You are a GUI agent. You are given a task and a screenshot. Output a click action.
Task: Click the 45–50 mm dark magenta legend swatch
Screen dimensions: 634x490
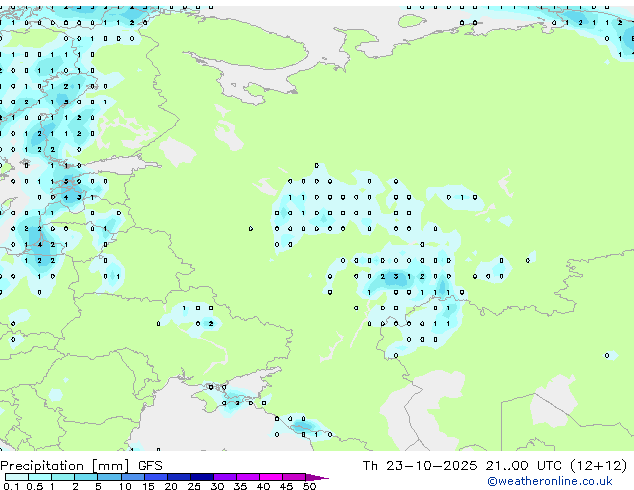[294, 477]
